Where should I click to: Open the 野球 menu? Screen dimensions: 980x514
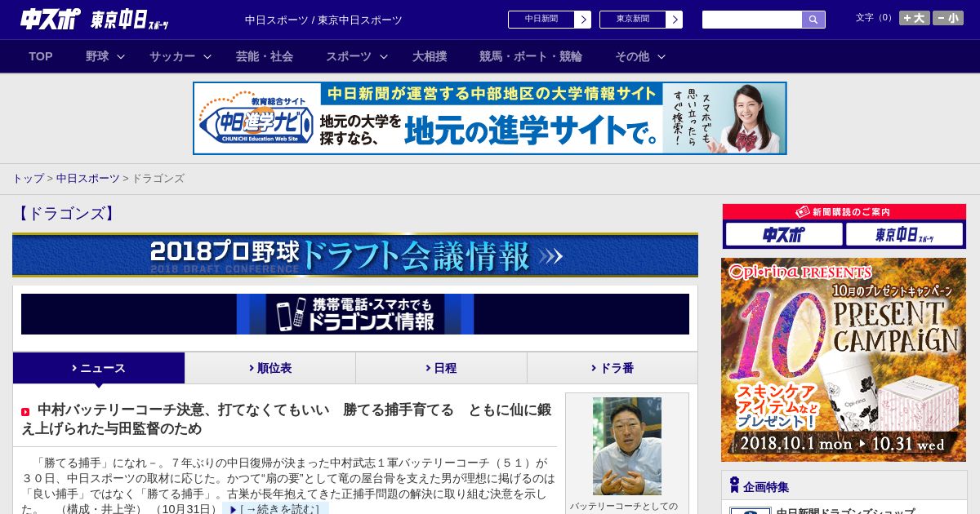pos(97,56)
